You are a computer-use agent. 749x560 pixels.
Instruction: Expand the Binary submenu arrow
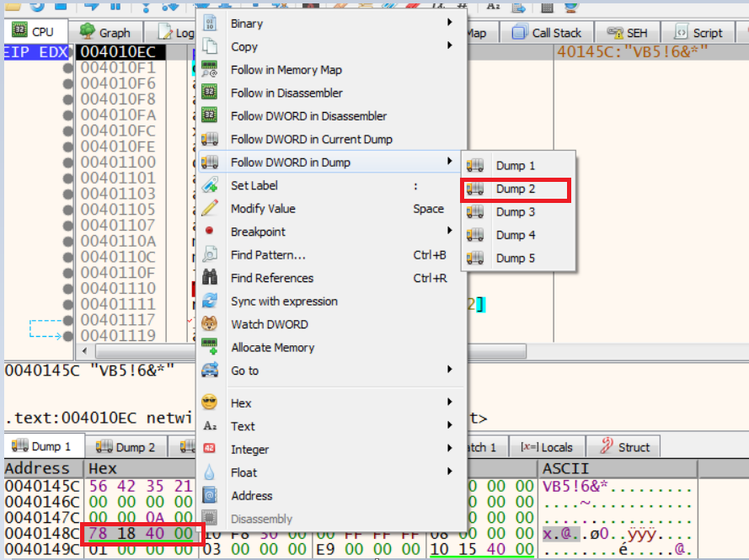(x=450, y=24)
